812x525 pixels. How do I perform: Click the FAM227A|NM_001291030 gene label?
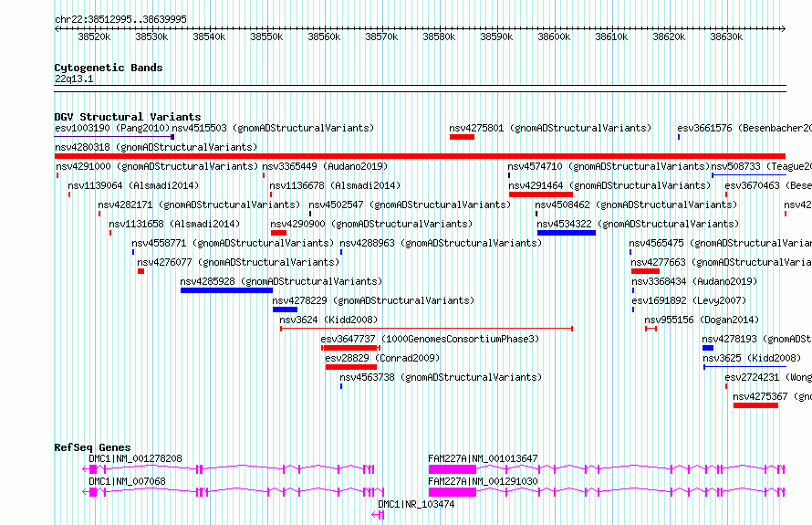point(484,481)
